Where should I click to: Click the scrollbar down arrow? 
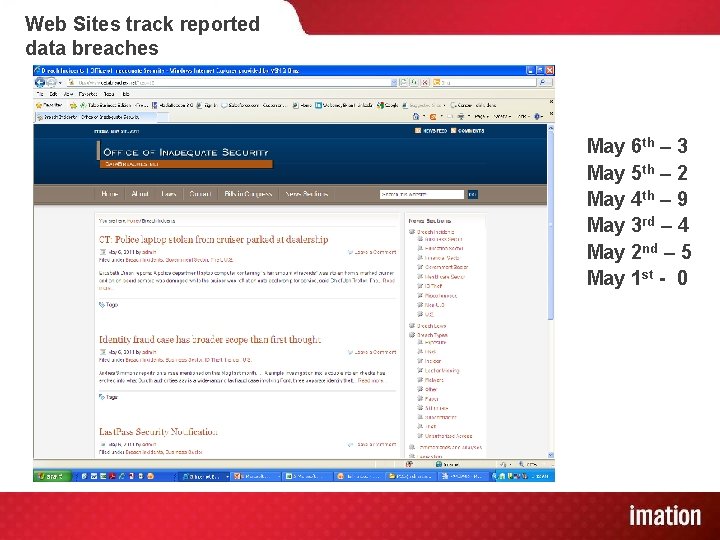point(551,455)
